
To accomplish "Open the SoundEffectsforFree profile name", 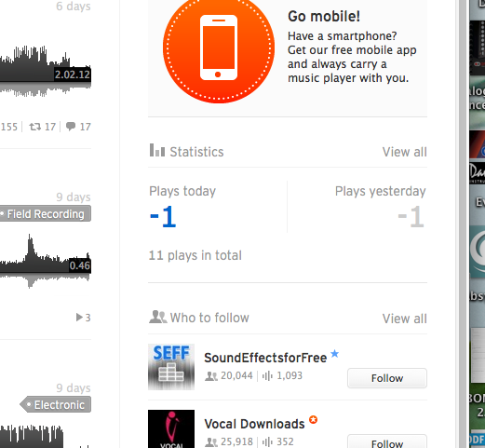I will 265,358.
